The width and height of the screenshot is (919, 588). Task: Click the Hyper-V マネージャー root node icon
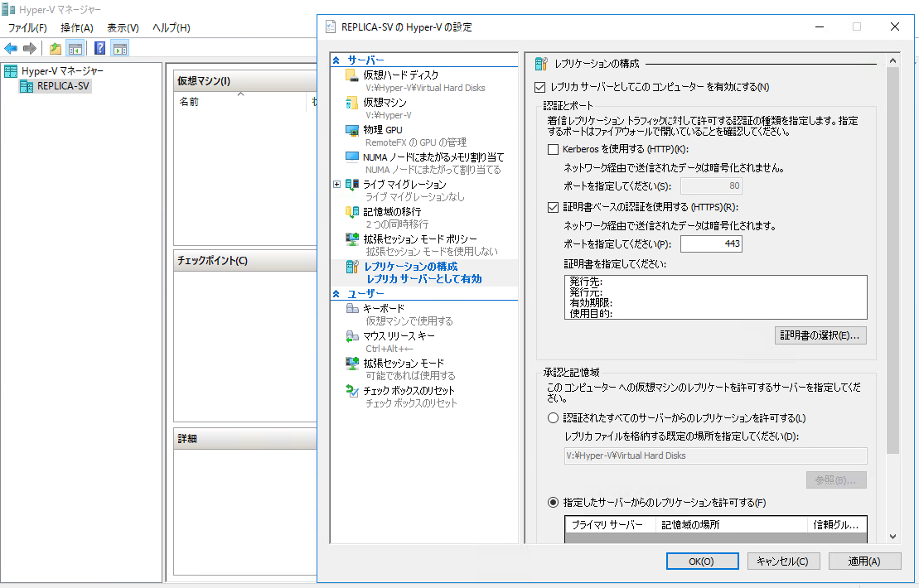click(11, 71)
